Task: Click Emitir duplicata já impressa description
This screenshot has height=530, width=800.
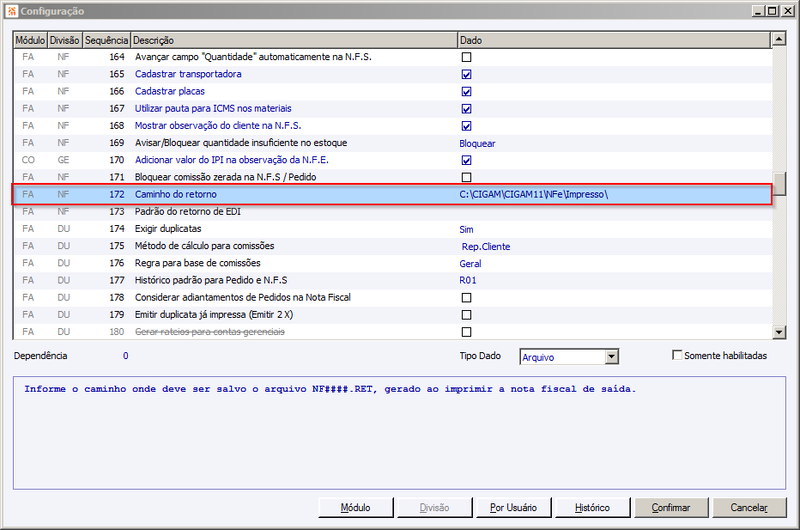Action: (x=214, y=315)
